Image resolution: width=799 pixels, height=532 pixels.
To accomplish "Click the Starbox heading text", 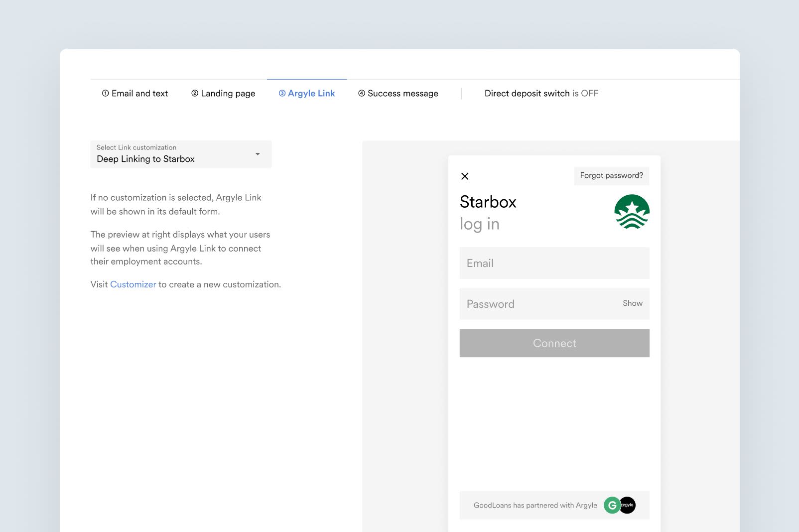I will point(488,202).
